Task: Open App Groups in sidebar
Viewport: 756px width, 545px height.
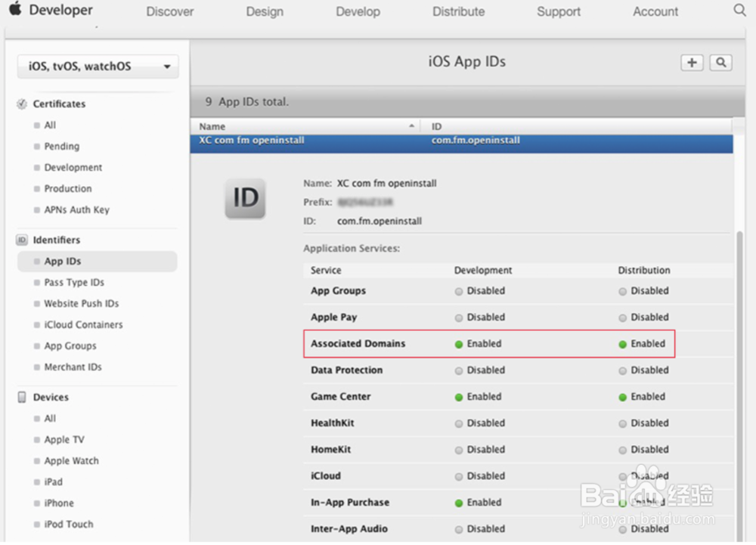Action: [70, 346]
